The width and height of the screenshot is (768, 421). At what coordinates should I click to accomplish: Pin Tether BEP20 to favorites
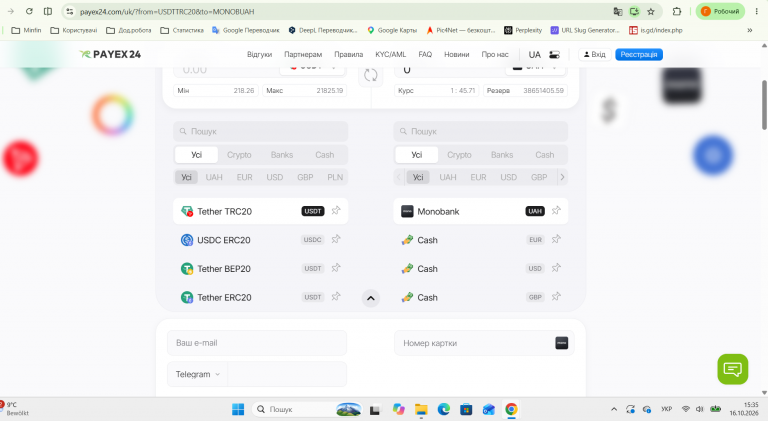pyautogui.click(x=336, y=268)
